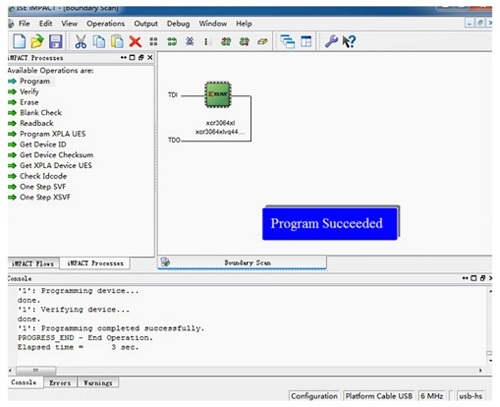Select the Boundary Scan document tab

pyautogui.click(x=242, y=262)
